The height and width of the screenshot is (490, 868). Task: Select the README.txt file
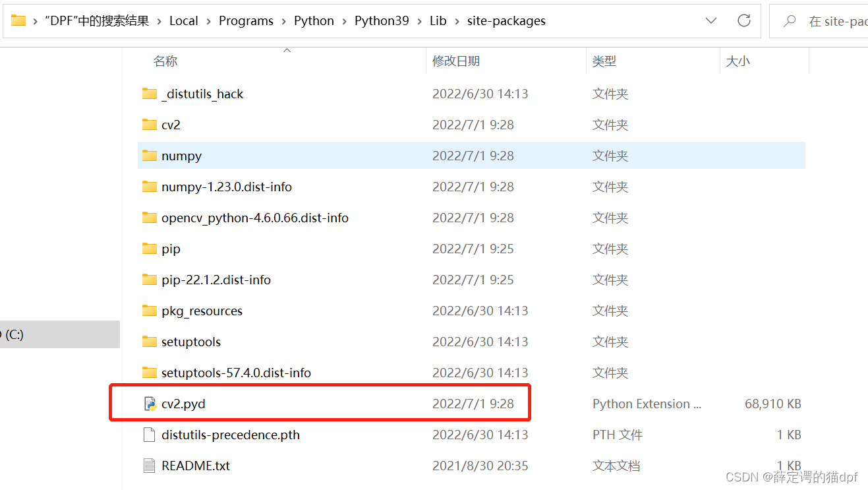tap(195, 466)
